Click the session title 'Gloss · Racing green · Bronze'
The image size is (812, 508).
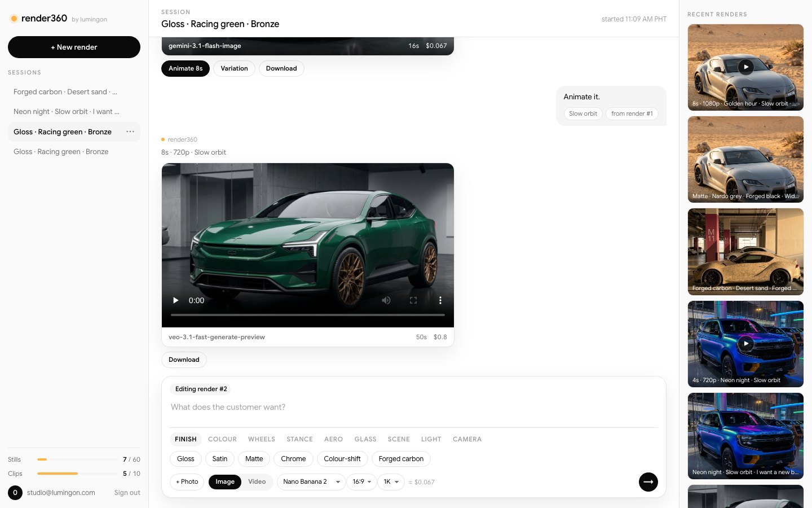point(220,24)
